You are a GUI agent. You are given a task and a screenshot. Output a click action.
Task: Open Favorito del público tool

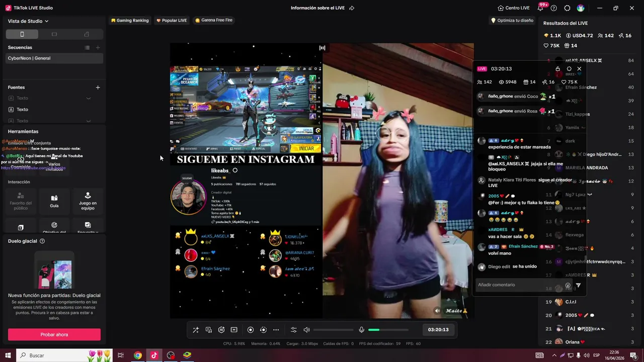[x=21, y=201]
